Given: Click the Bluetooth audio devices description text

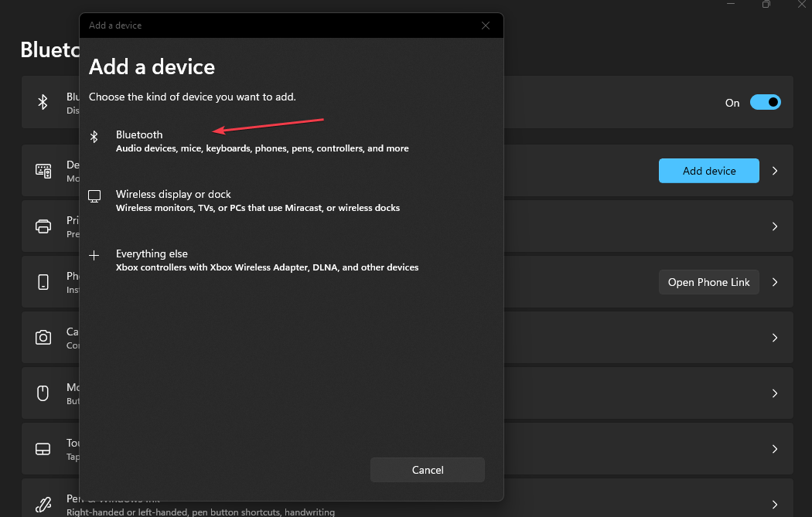Looking at the screenshot, I should point(262,148).
